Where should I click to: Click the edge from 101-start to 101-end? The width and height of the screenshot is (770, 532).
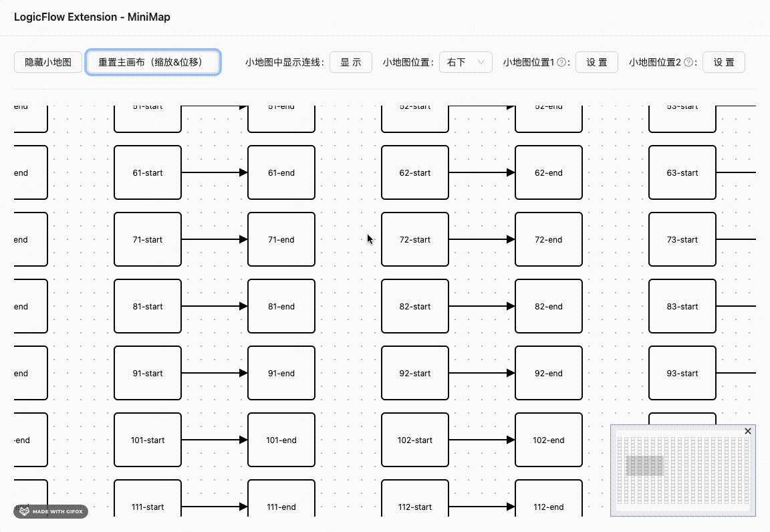(215, 440)
